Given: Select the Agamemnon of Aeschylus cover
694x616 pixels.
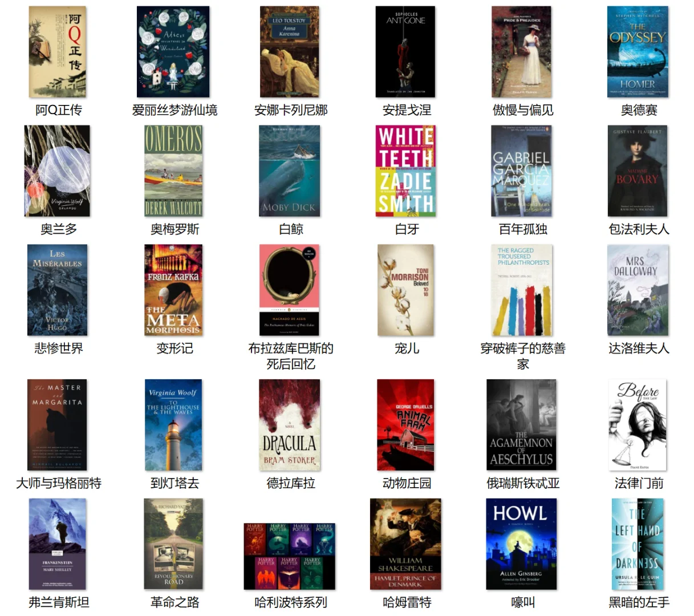Looking at the screenshot, I should coord(522,425).
